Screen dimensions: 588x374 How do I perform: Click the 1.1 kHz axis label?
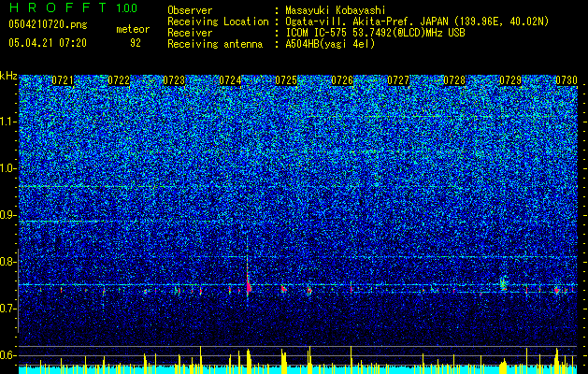coord(8,122)
